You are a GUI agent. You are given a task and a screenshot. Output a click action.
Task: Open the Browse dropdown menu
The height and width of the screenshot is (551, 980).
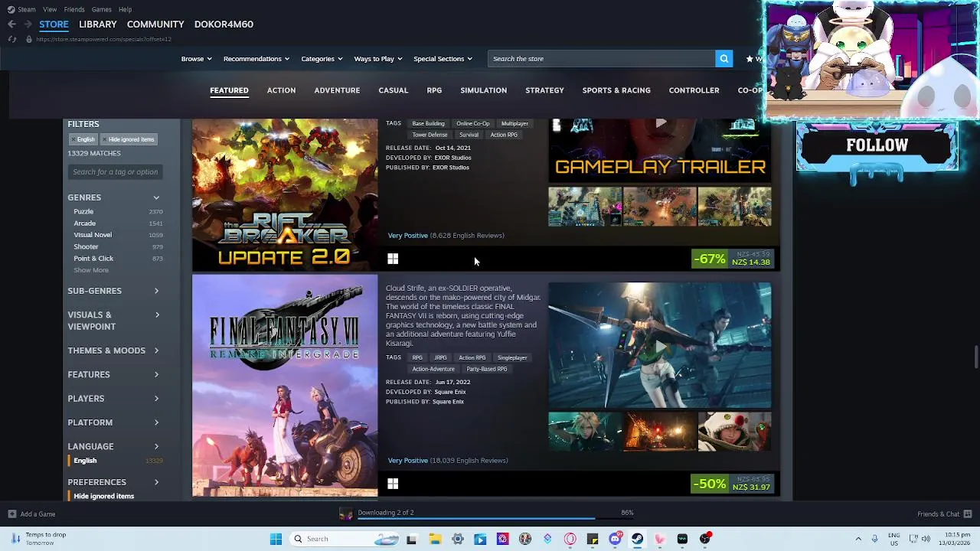(x=196, y=59)
